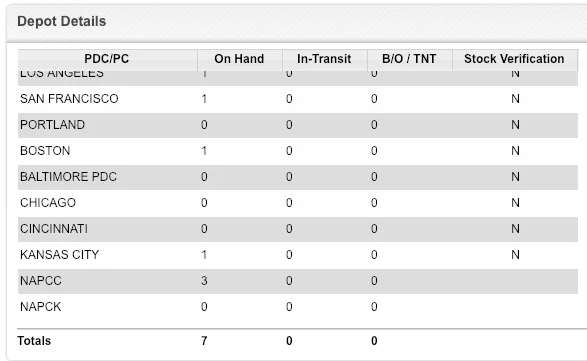Click the Depot Details panel header
This screenshot has width=587, height=361.
pos(296,22)
